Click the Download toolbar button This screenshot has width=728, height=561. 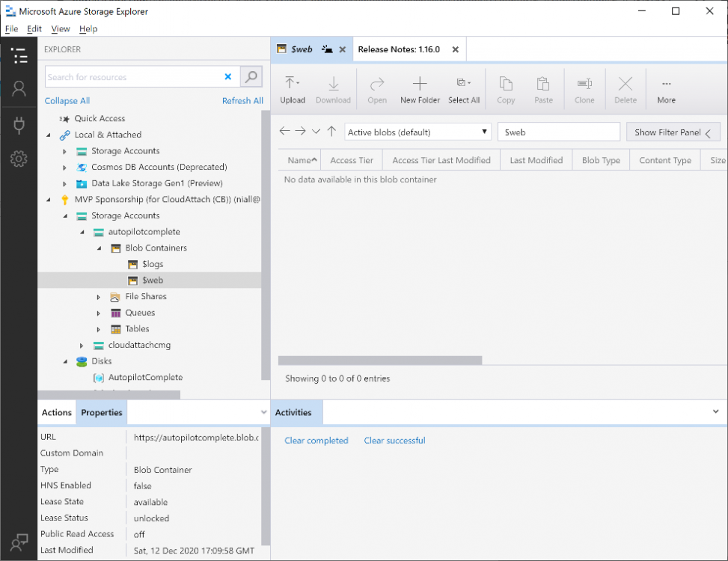tap(334, 90)
